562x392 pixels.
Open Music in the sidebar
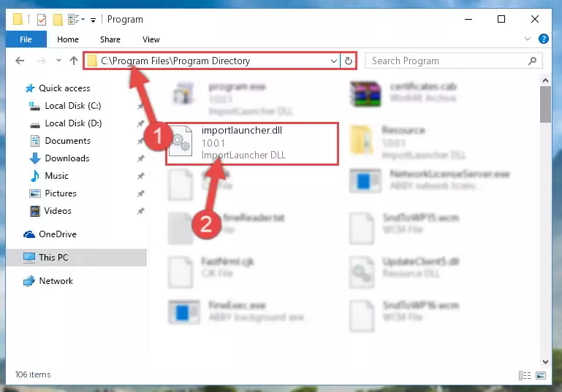49,176
